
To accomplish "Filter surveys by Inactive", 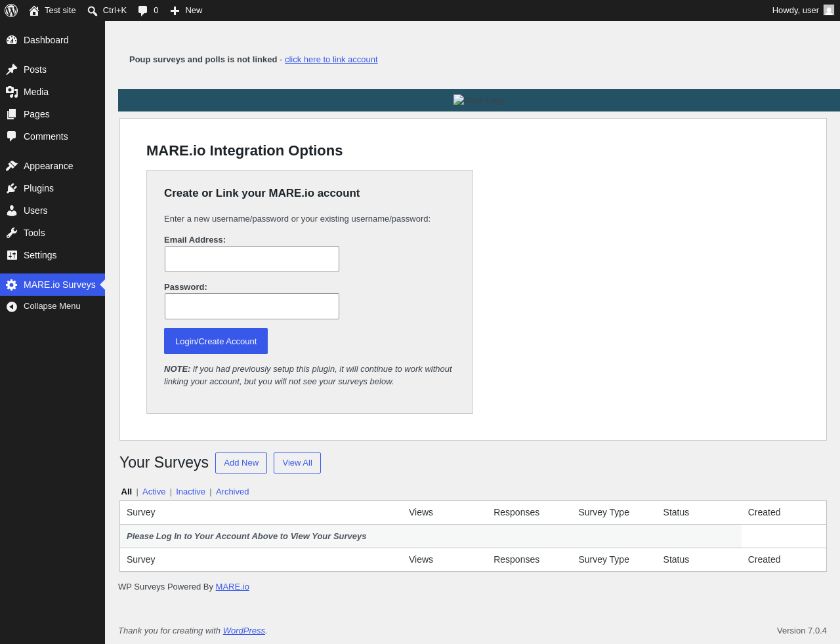I will [x=190, y=492].
